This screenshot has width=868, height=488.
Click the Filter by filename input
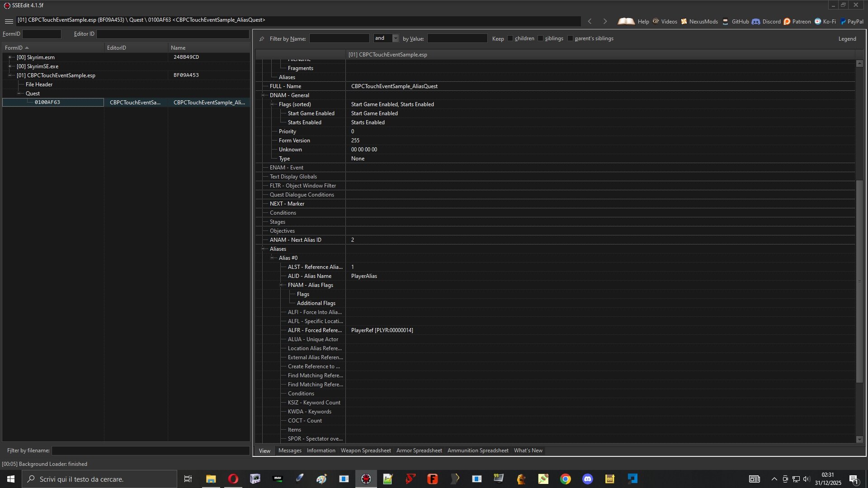click(151, 450)
